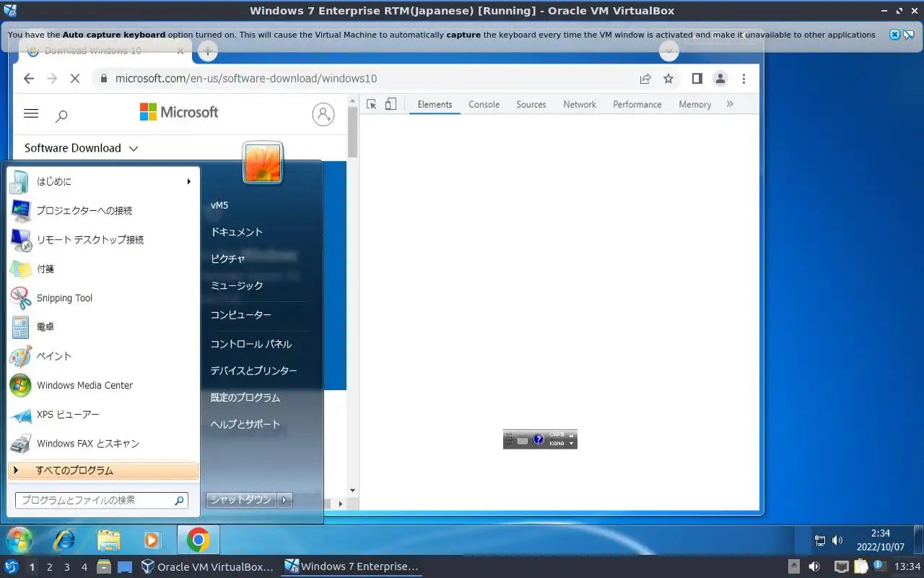Go back in Chrome

pyautogui.click(x=28, y=79)
